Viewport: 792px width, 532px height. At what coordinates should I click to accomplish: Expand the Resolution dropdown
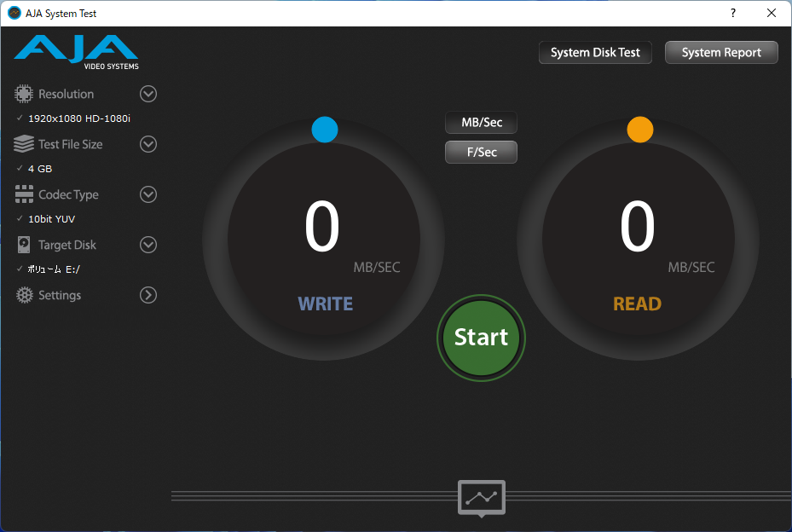pos(147,94)
